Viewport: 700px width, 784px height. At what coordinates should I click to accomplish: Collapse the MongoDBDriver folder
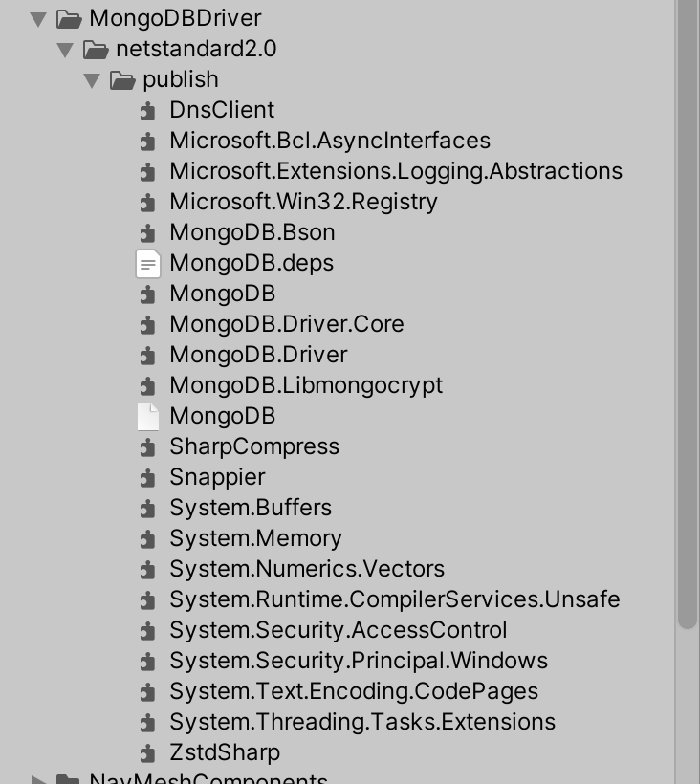[36, 17]
